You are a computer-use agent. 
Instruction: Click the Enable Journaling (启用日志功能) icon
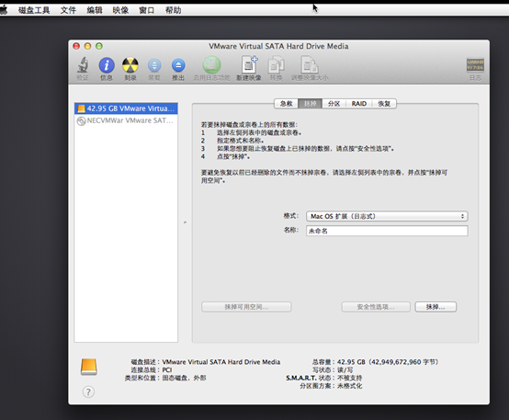tap(211, 65)
